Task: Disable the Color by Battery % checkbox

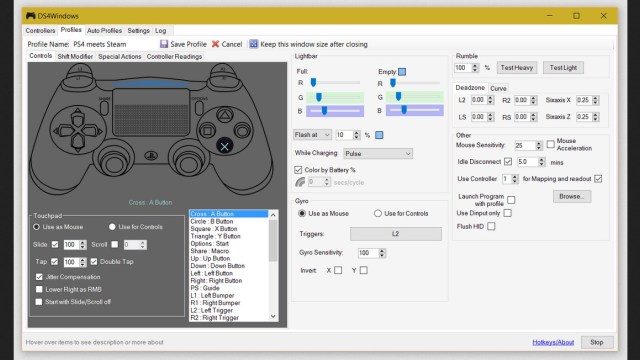Action: [298, 170]
